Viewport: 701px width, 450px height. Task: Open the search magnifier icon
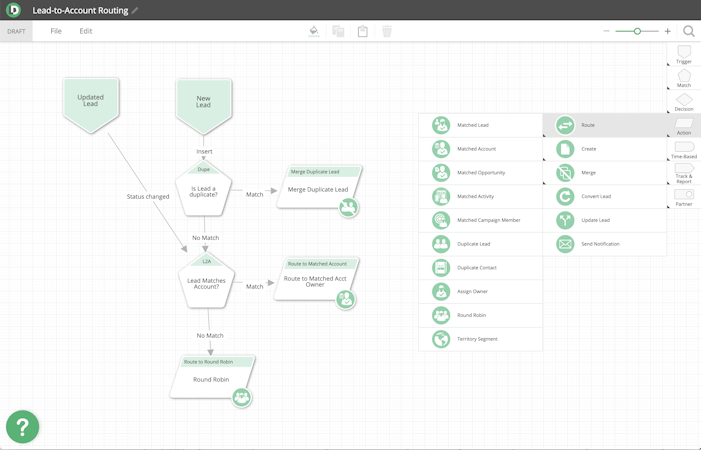689,31
